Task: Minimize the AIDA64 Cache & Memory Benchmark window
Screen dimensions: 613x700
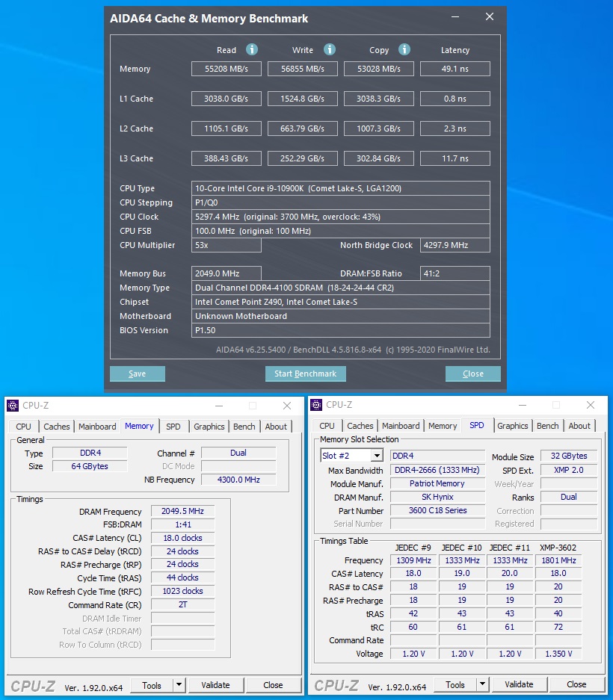Action: [x=455, y=17]
